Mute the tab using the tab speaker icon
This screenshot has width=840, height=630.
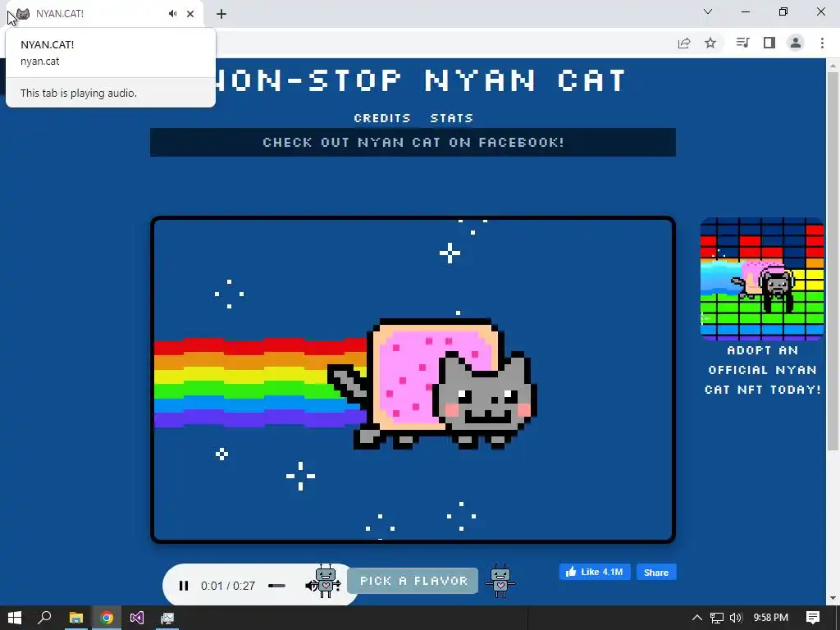[x=172, y=14]
